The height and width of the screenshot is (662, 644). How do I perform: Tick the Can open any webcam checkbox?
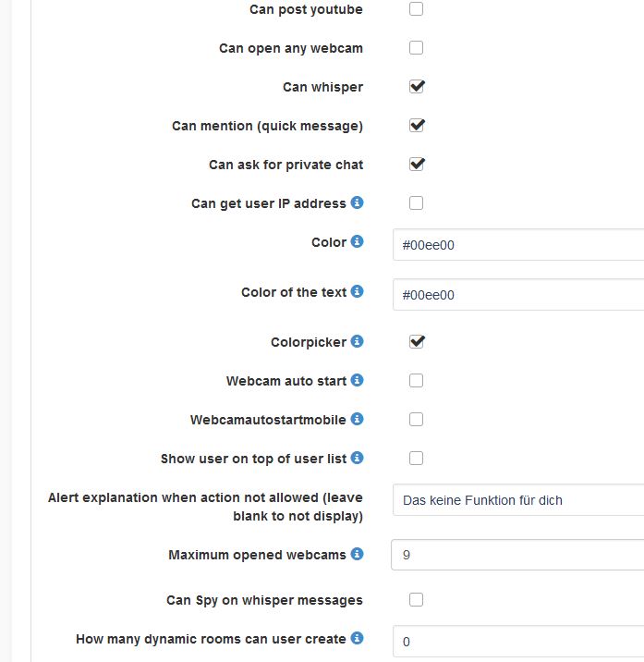tap(417, 48)
